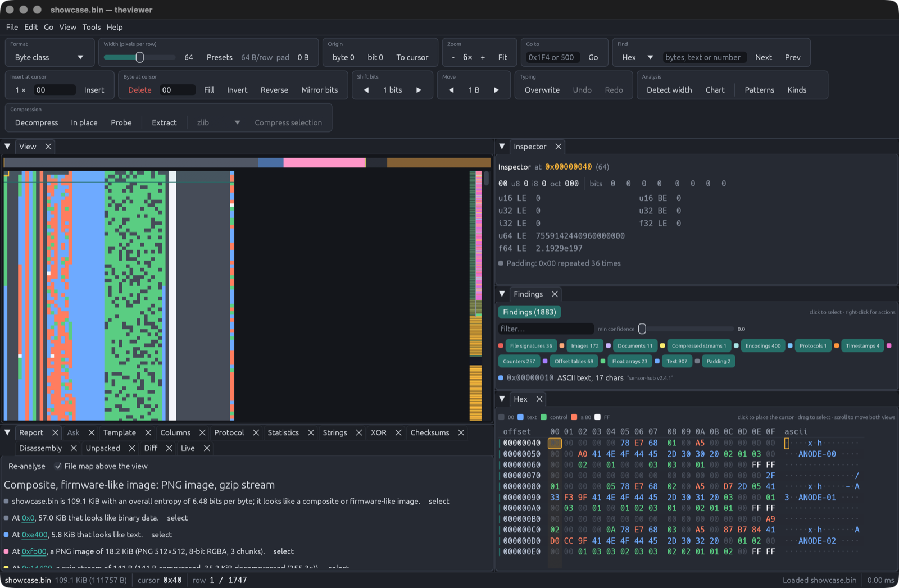
Task: Shift bits left with the arrow
Action: pos(366,90)
